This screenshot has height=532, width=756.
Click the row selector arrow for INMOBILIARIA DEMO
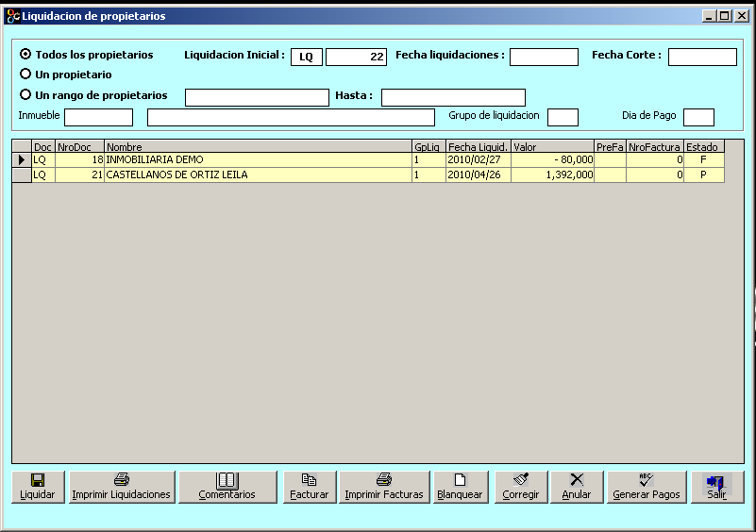click(x=22, y=160)
